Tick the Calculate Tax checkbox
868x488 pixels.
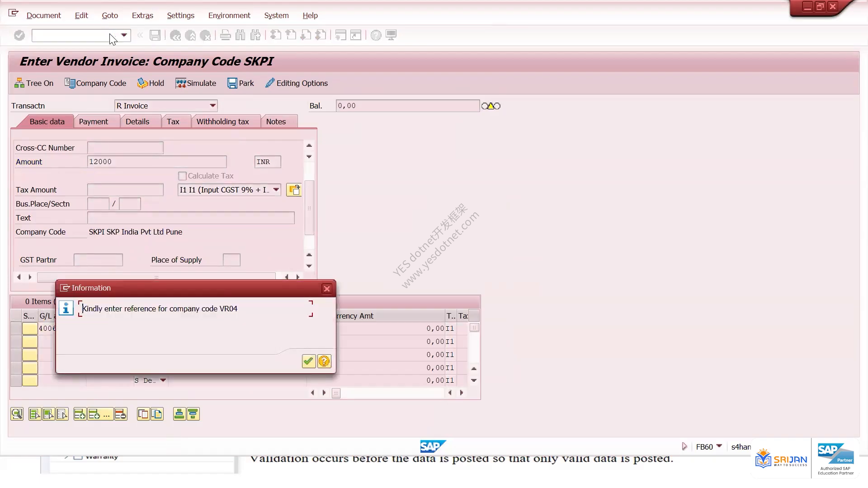pyautogui.click(x=182, y=176)
